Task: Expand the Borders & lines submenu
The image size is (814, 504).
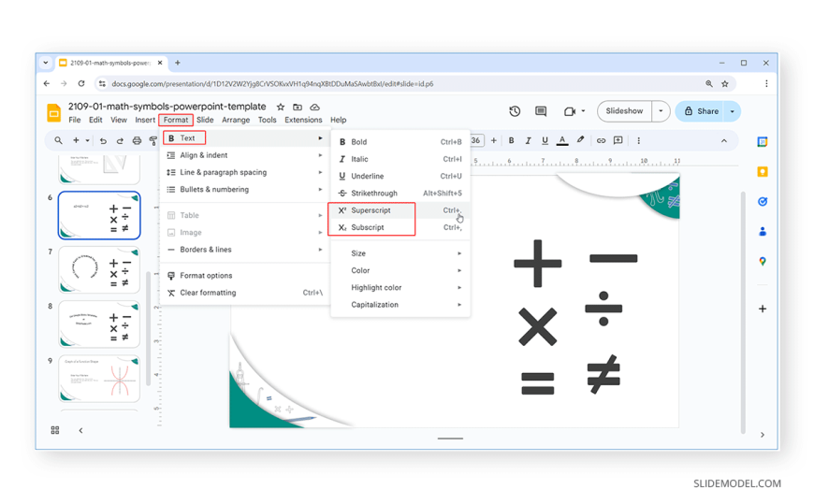Action: coord(244,250)
